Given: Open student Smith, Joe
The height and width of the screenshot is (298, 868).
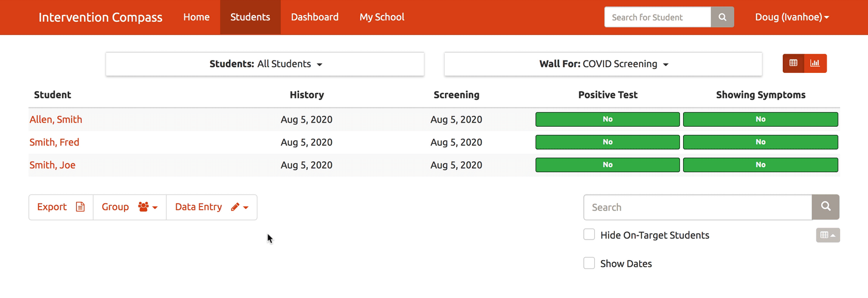Looking at the screenshot, I should pyautogui.click(x=52, y=165).
